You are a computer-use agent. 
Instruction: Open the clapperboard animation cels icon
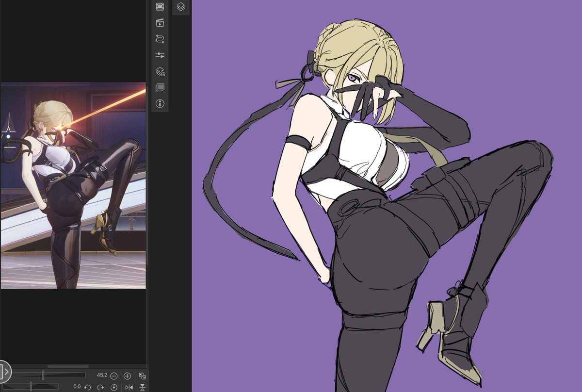pos(160,22)
